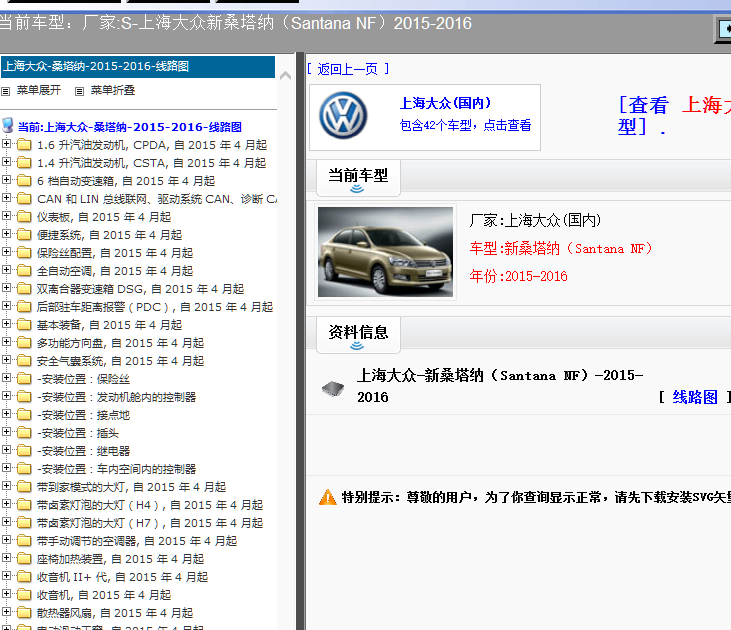Select the 收音机, 自 2015 年 4 月起 row

pyautogui.click(x=103, y=595)
